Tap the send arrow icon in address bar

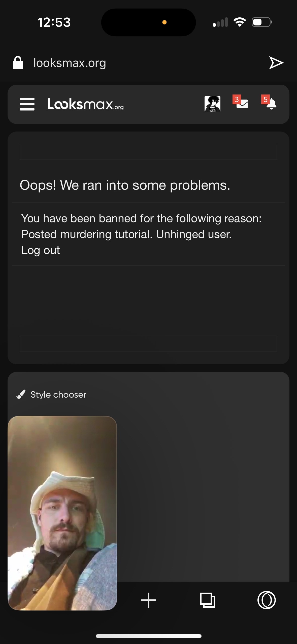[276, 63]
